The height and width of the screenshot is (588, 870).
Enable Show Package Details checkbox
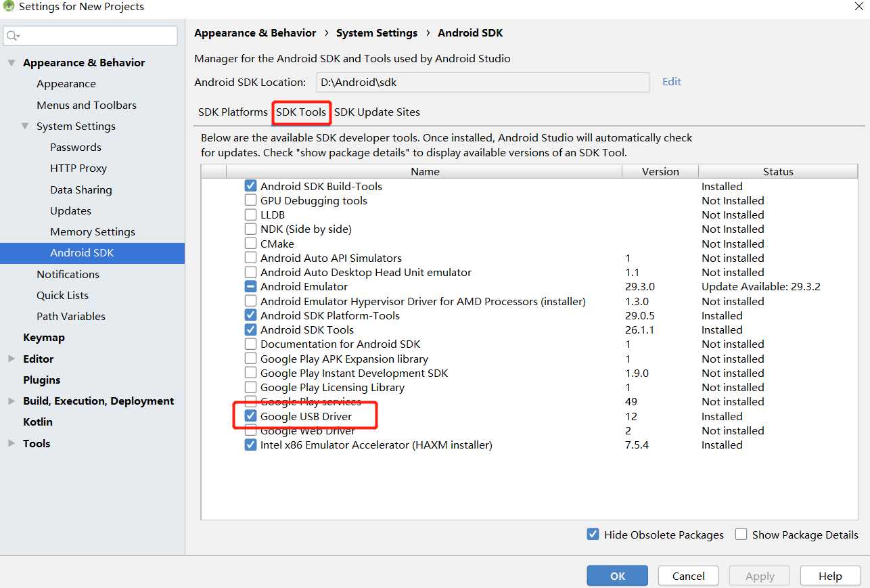(x=741, y=535)
